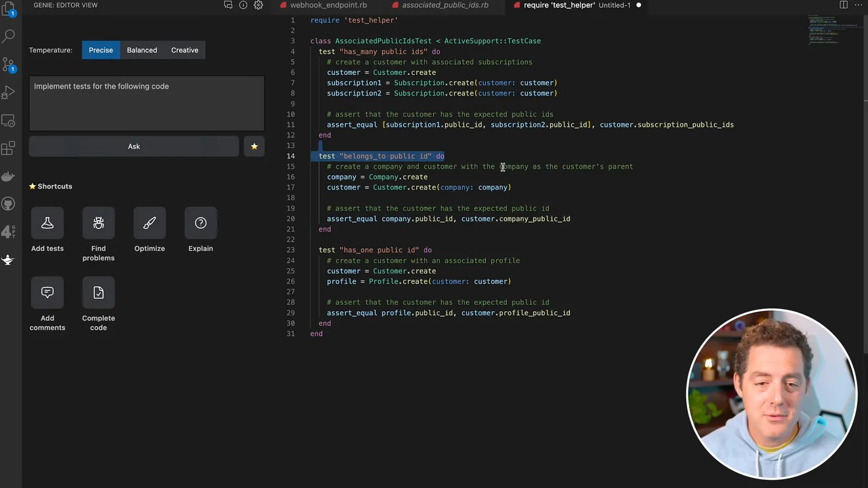
Task: Open the GPT-4 extension panel
Action: [x=9, y=232]
